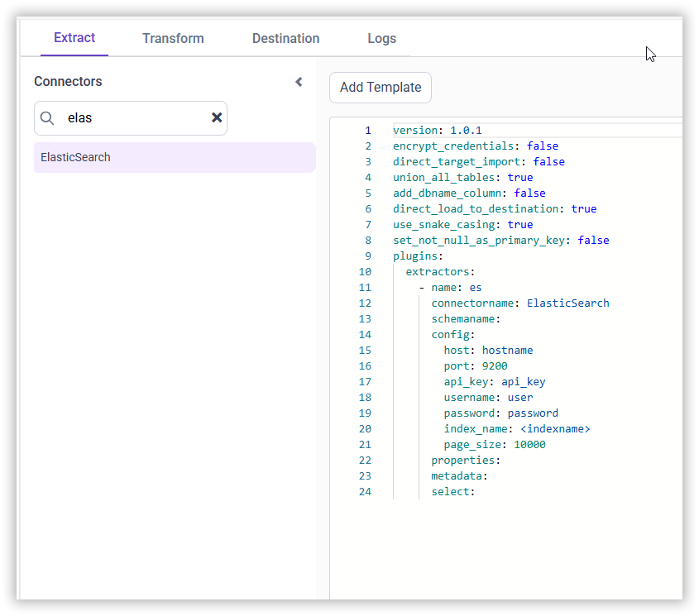Switch to the Transform tab

pos(173,38)
